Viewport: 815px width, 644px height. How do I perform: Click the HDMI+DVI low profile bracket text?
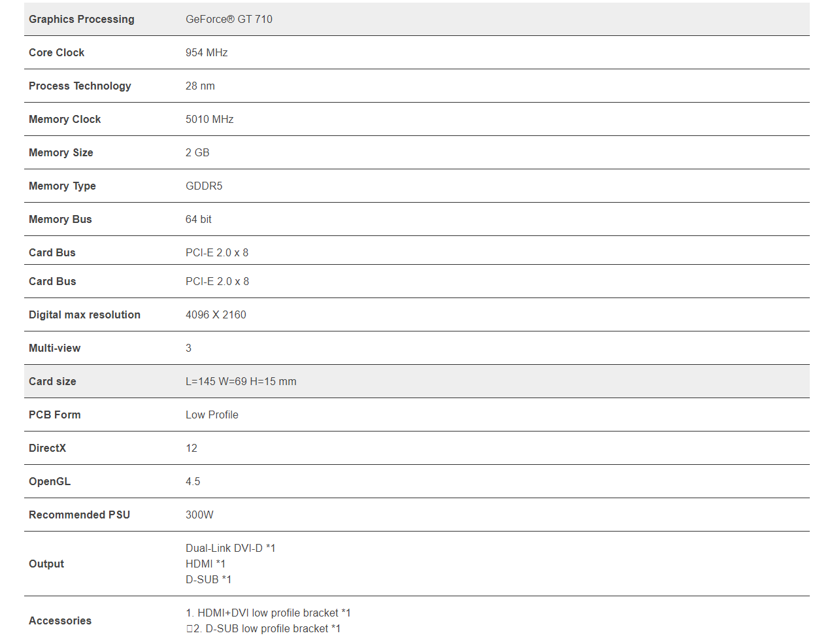click(x=268, y=613)
